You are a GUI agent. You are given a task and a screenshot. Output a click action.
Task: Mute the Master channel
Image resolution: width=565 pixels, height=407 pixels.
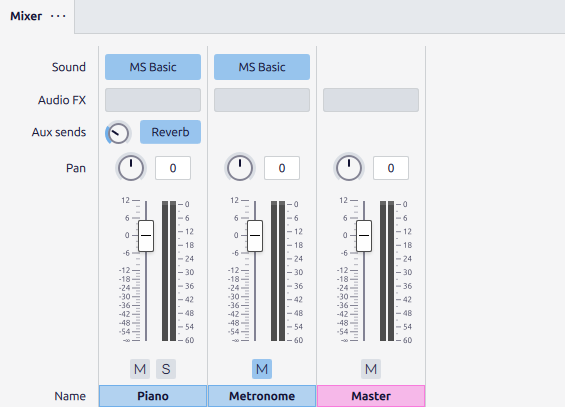click(x=371, y=369)
